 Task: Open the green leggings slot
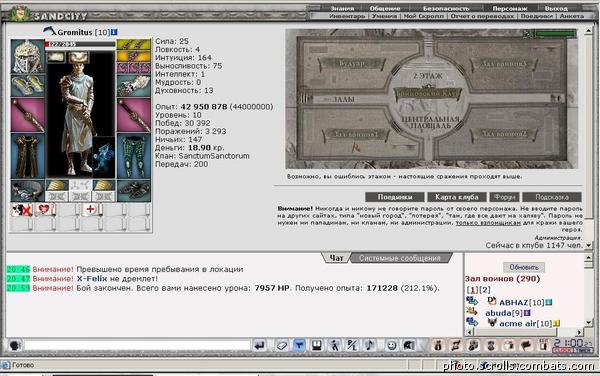tap(134, 156)
